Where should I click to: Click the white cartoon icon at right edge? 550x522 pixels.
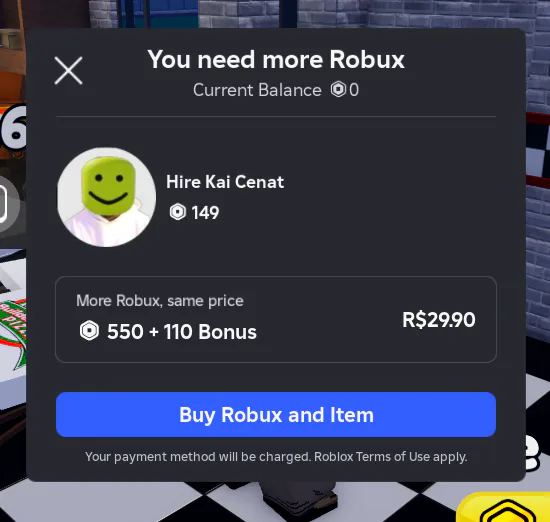tap(532, 453)
